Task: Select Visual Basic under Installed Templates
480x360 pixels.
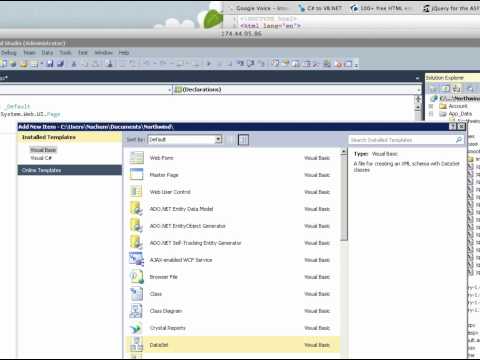Action: (x=43, y=150)
